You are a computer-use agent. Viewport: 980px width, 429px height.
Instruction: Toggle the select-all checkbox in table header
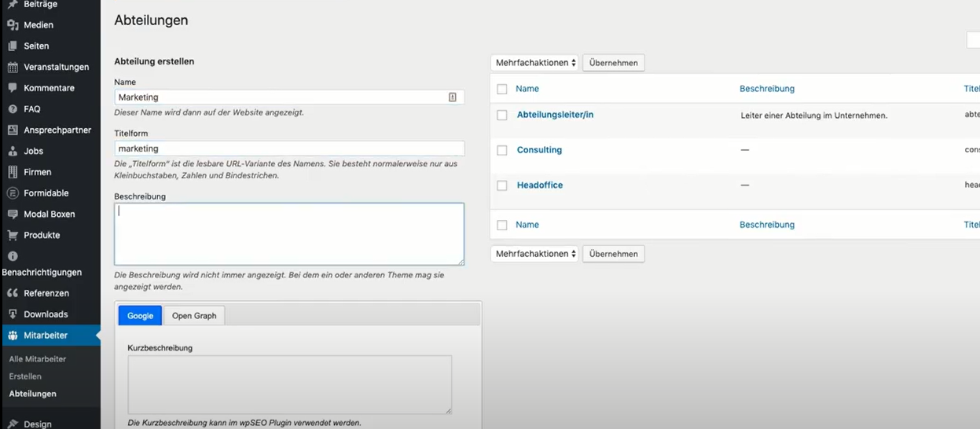(502, 89)
